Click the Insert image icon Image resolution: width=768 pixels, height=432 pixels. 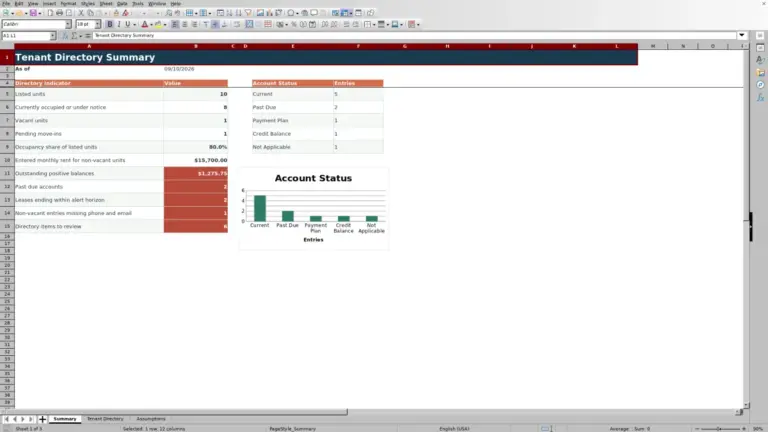(260, 13)
